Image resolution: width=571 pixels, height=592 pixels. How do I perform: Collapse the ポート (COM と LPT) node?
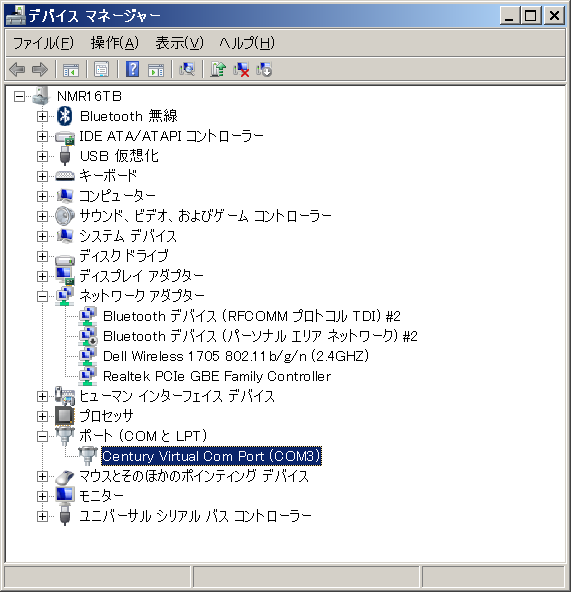[42, 437]
